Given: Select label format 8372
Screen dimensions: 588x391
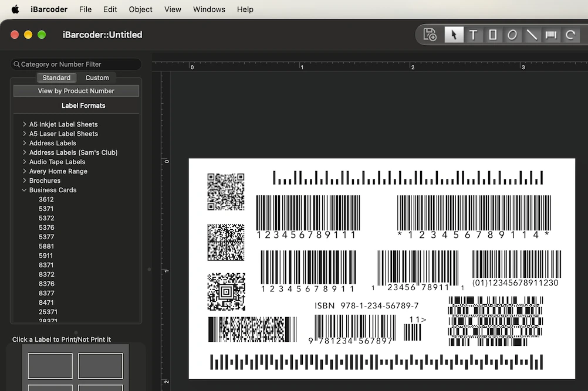Looking at the screenshot, I should pyautogui.click(x=46, y=274).
